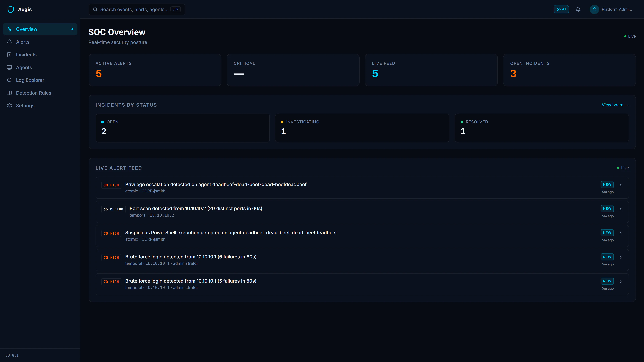Click the 10.10.10.2 source IP text

(162, 215)
